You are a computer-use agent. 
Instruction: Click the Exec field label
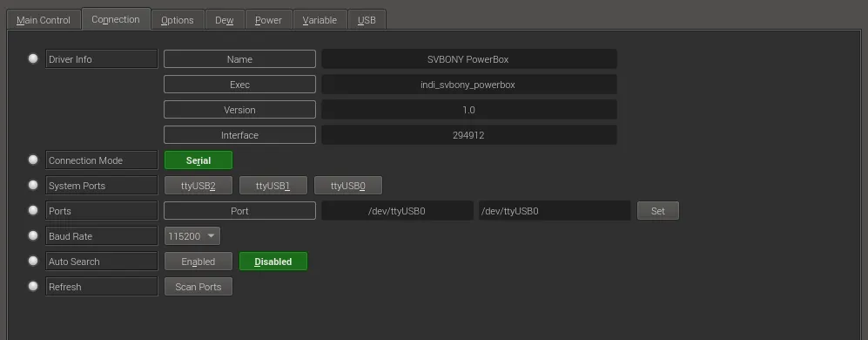click(239, 85)
